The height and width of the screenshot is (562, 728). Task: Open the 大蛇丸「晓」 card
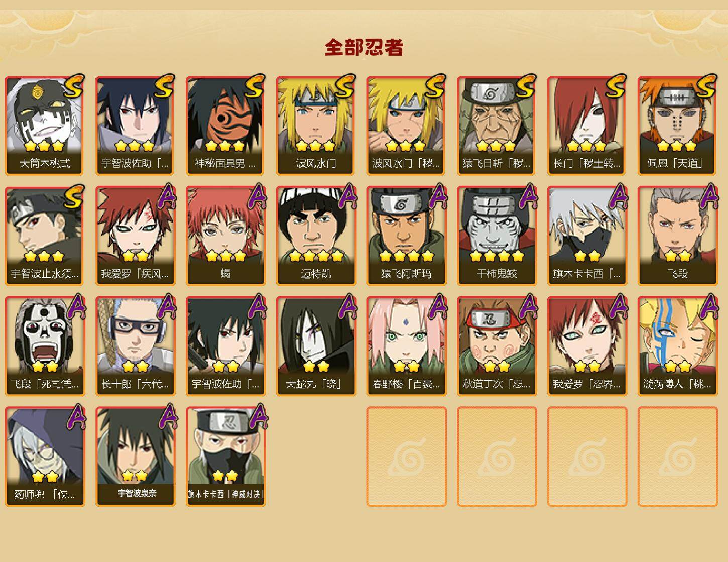[x=316, y=346]
